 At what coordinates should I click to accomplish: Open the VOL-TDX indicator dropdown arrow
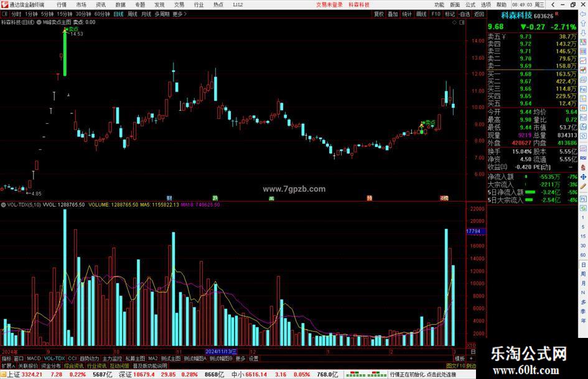(3, 205)
